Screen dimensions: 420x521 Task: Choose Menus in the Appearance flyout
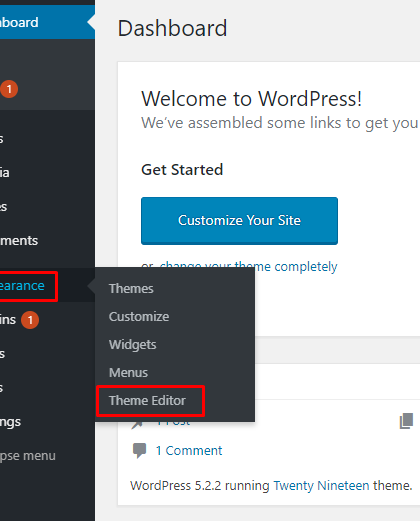[128, 373]
